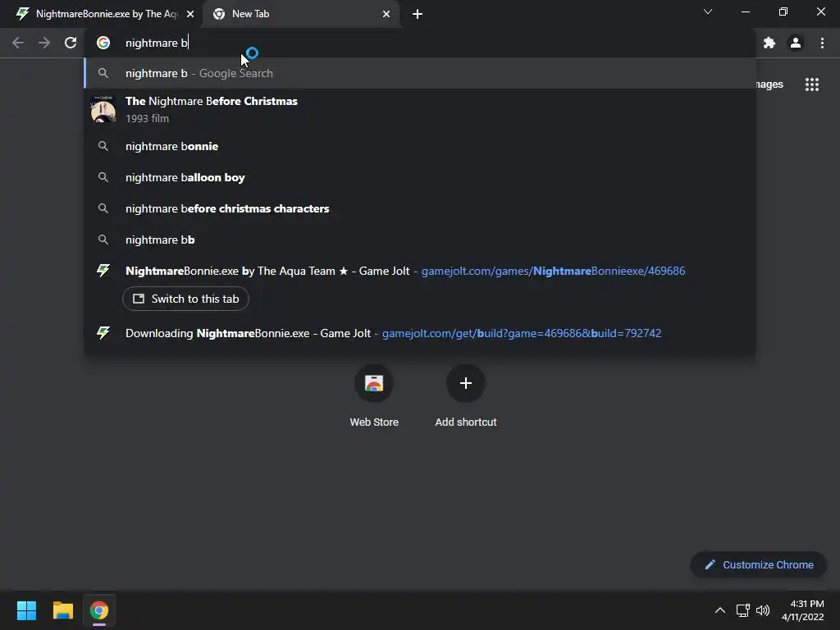Viewport: 840px width, 630px height.
Task: Pick the 'nightmare balloon boy' suggestion
Action: (x=420, y=177)
